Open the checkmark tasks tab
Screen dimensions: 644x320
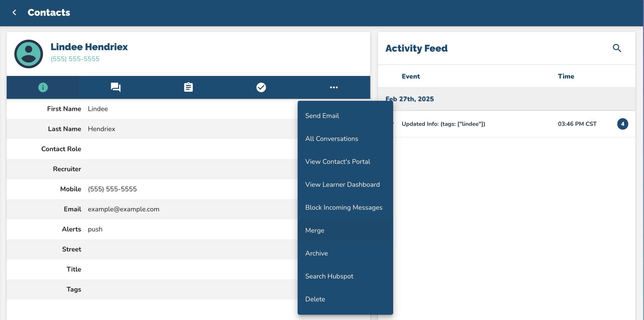[261, 87]
